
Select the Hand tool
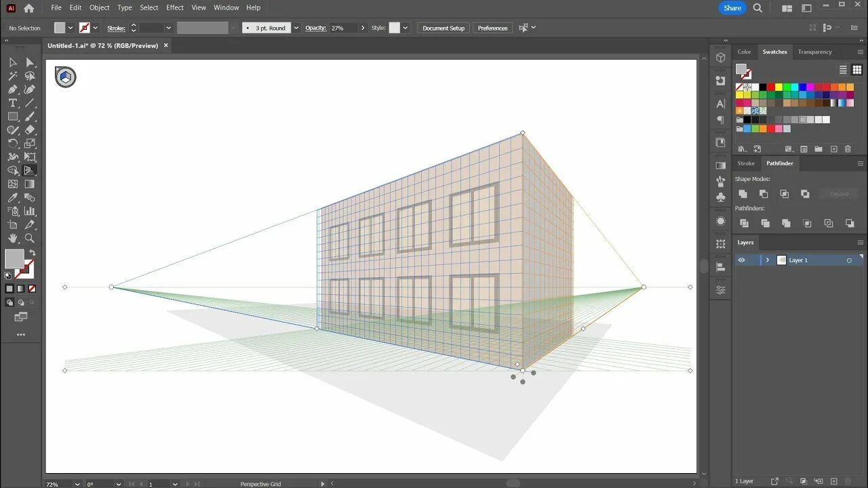pyautogui.click(x=12, y=239)
